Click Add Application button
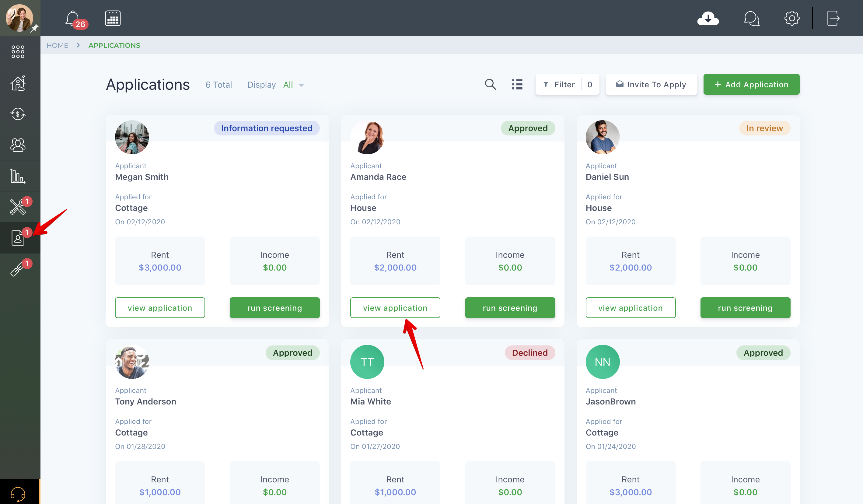863x504 pixels. coord(751,84)
